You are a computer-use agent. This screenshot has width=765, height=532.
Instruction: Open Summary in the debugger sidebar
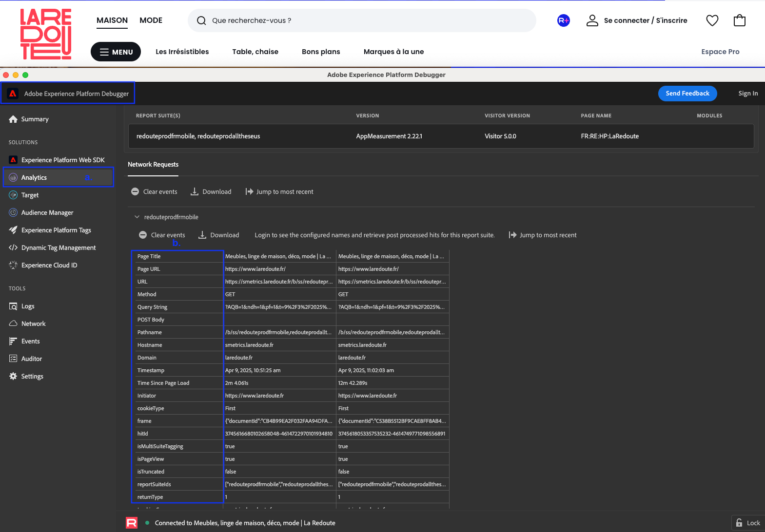tap(35, 119)
